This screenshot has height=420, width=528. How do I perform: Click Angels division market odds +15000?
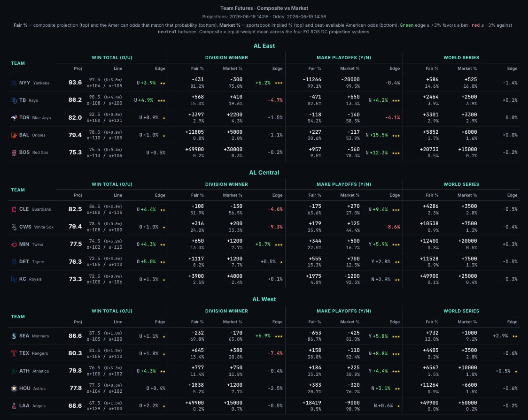pos(233,403)
